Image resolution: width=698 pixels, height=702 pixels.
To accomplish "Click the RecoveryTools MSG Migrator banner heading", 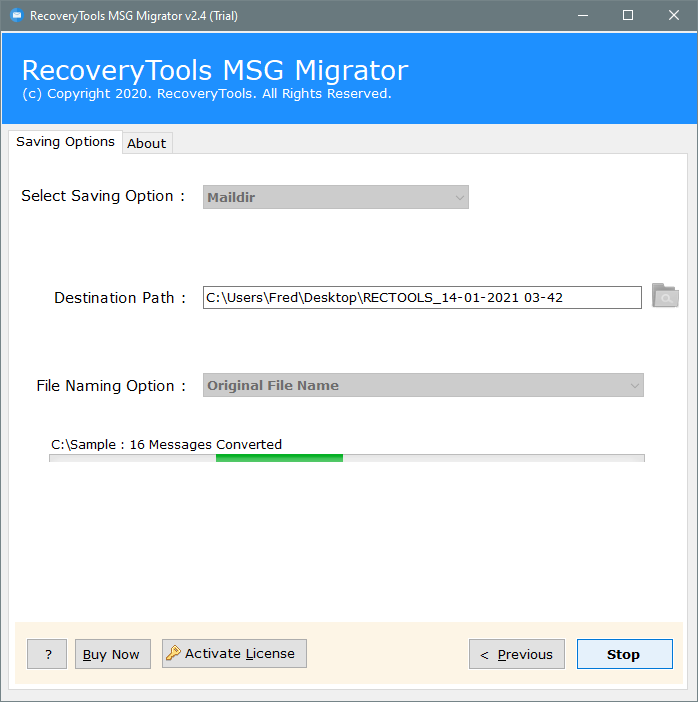I will (x=215, y=70).
